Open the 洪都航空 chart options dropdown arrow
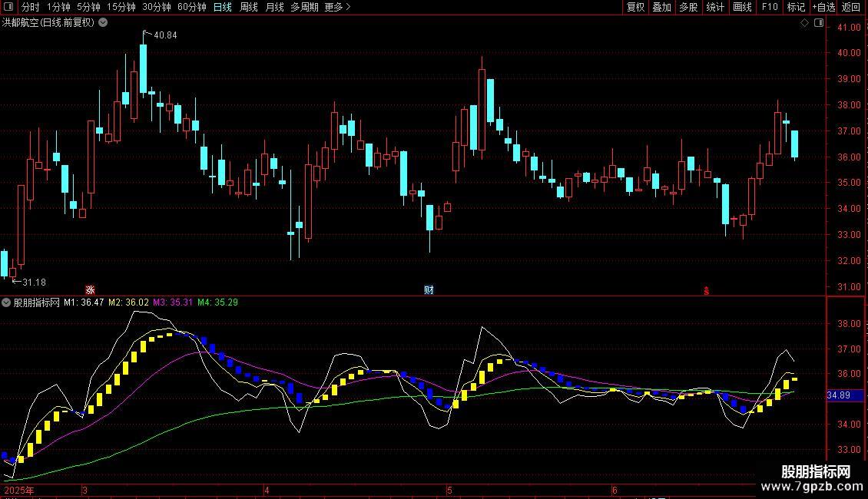Image resolution: width=868 pixels, height=499 pixels. (103, 23)
